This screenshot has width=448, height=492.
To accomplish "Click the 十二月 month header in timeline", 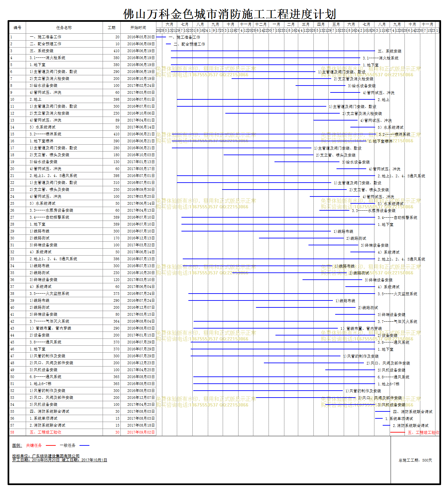I will (x=261, y=24).
